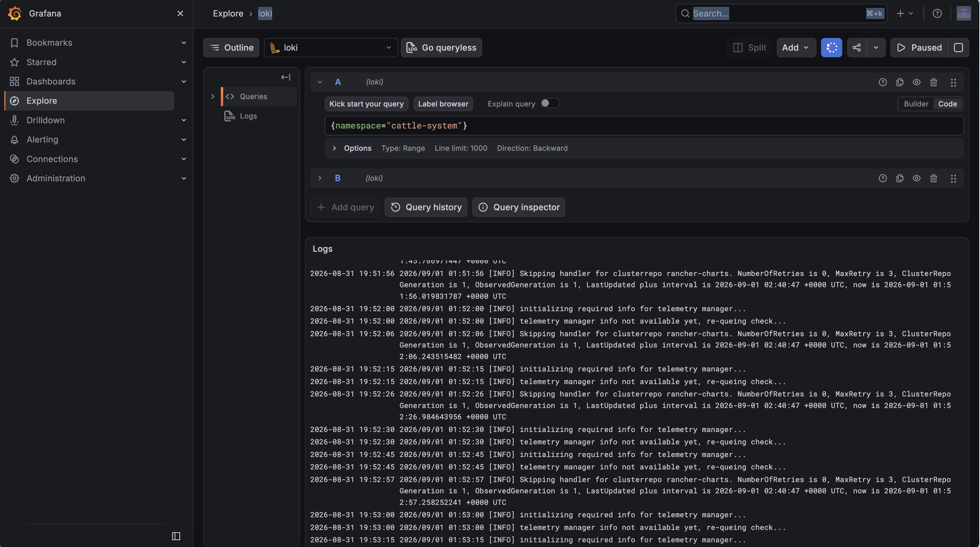Select Queries in the outline
This screenshot has width=980, height=547.
coord(259,97)
